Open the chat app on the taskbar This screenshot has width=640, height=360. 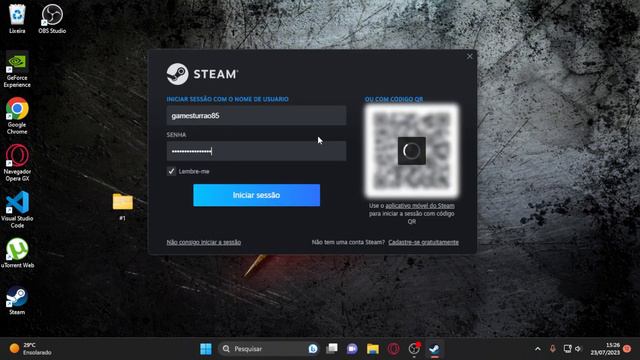coord(352,349)
